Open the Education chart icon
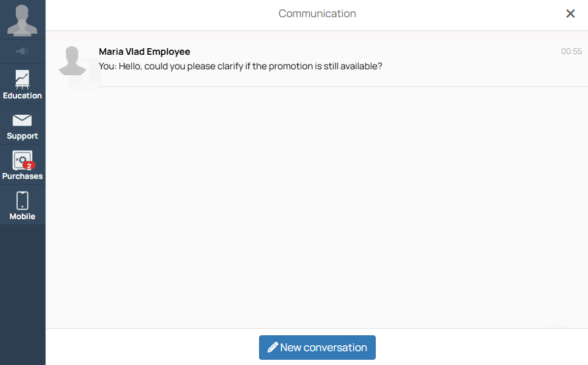Viewport: 588px width, 365px height. tap(22, 79)
